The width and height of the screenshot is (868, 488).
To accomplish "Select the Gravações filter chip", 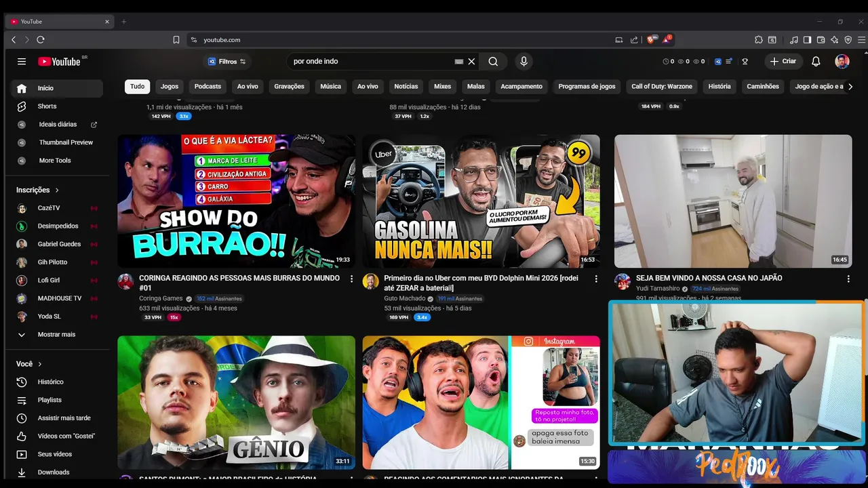I will pyautogui.click(x=289, y=87).
